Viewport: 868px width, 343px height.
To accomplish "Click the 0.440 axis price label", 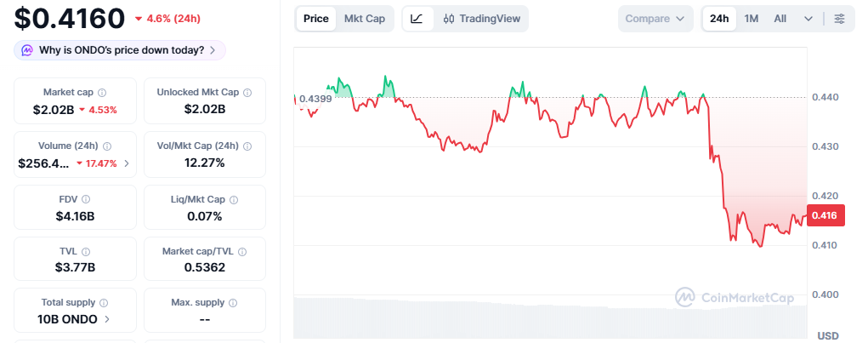I will (x=825, y=97).
